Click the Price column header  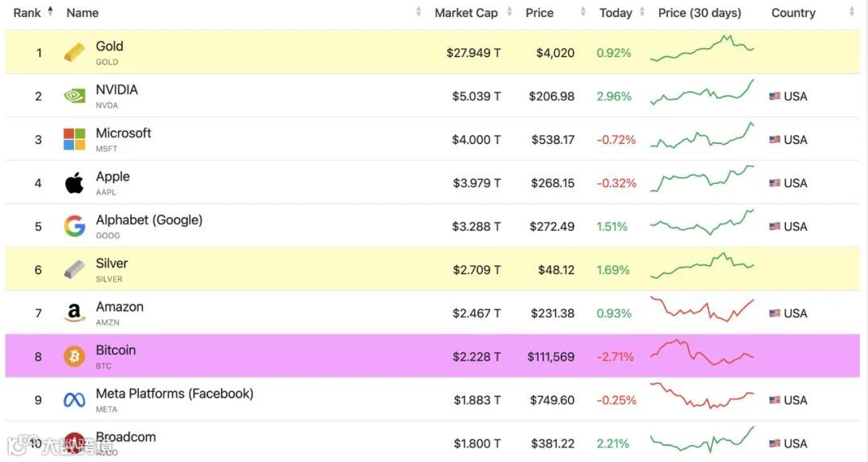point(539,13)
